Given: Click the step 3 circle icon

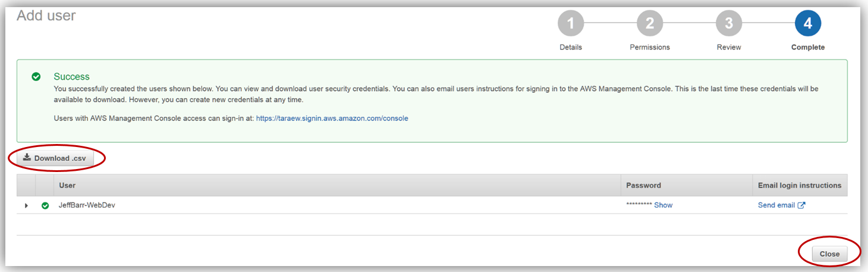Looking at the screenshot, I should coord(728,24).
